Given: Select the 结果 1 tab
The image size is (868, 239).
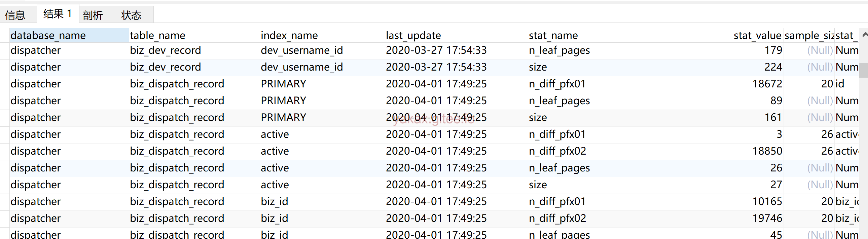Looking at the screenshot, I should point(58,14).
